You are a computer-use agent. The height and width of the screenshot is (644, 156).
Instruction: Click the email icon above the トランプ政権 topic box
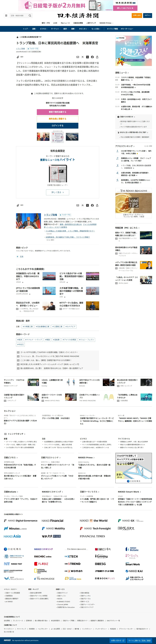click(78, 205)
